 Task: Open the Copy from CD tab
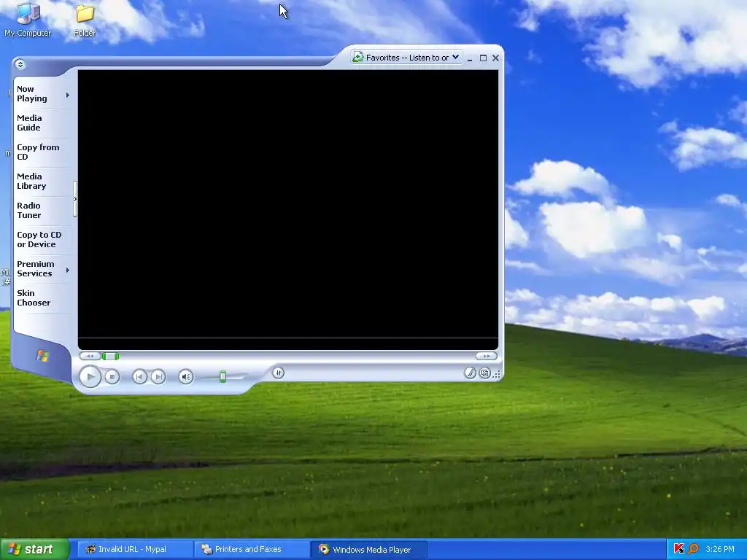coord(38,152)
